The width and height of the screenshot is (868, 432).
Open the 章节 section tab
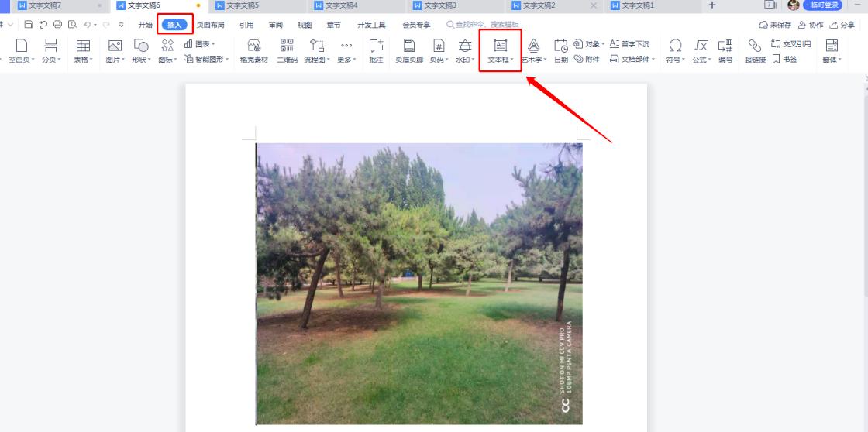334,25
